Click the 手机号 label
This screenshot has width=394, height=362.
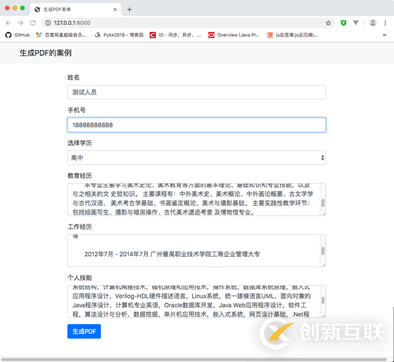[x=77, y=110]
